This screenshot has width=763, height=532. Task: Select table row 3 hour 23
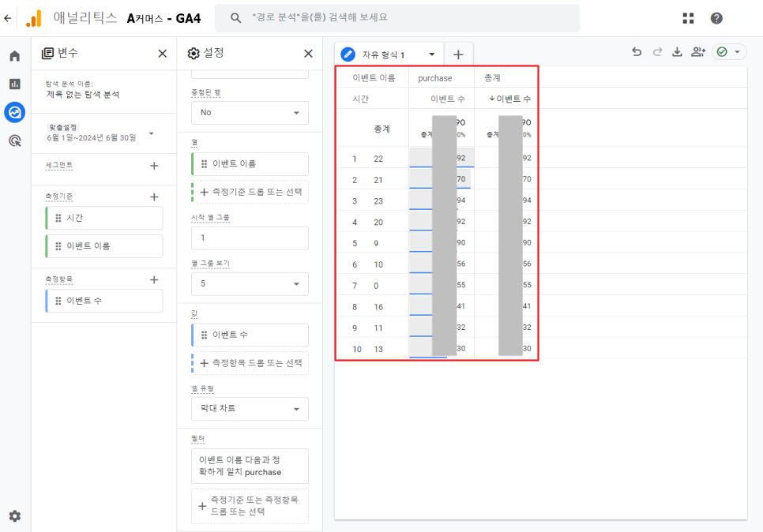point(437,200)
